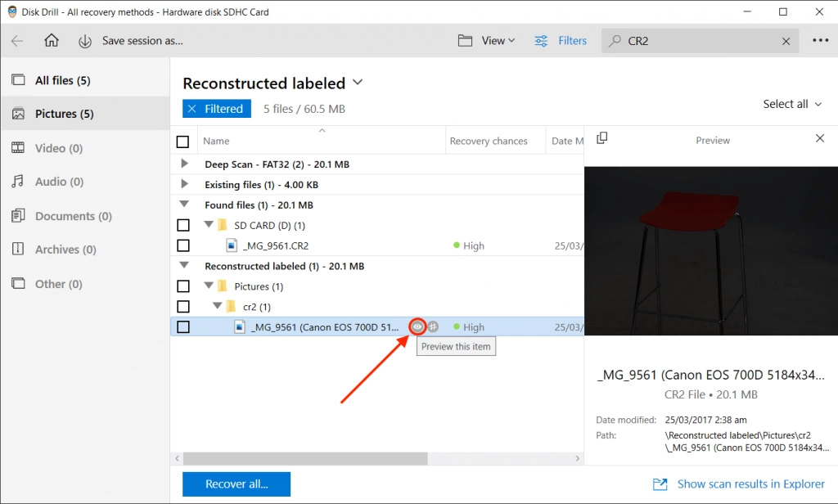Click the Recover all button

pos(237,484)
